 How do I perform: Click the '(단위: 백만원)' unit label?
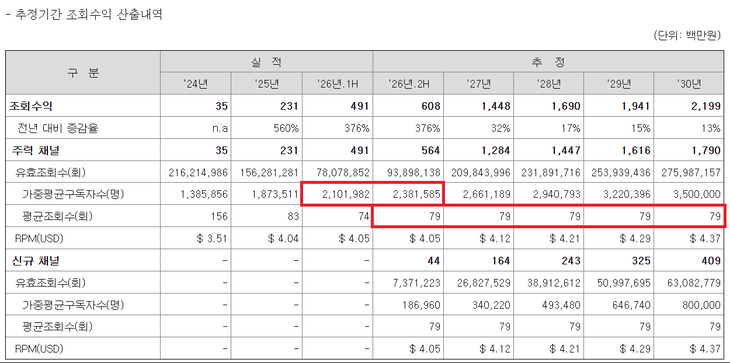(687, 36)
